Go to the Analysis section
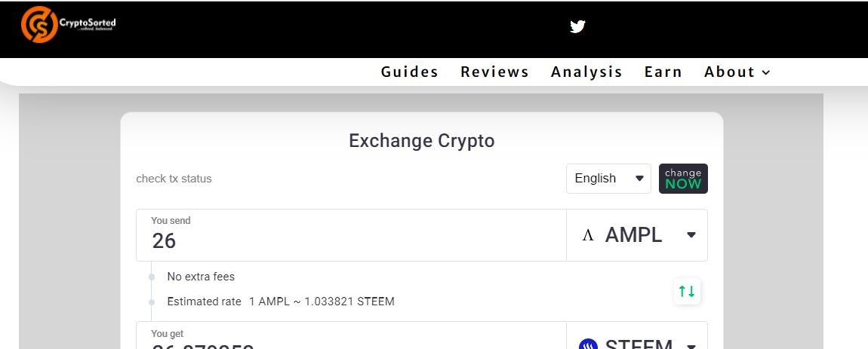This screenshot has width=868, height=349. [x=586, y=72]
